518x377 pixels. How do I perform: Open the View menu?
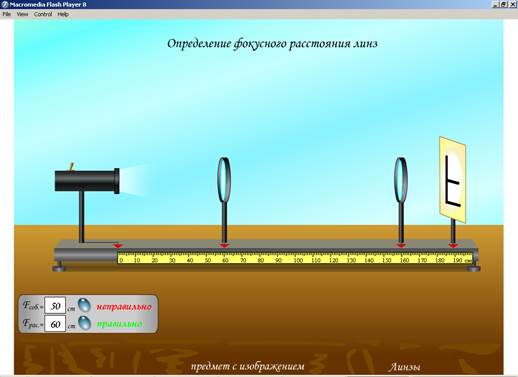(22, 14)
